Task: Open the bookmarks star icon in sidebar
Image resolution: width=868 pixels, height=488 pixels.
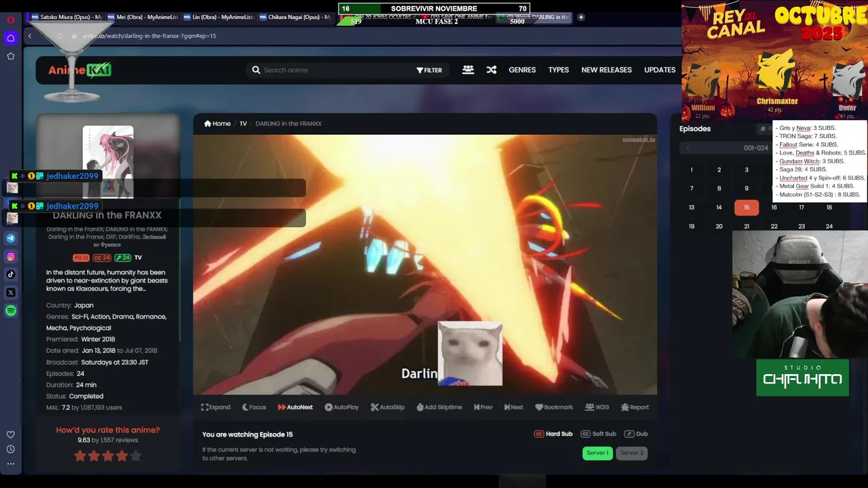Action: (11, 56)
